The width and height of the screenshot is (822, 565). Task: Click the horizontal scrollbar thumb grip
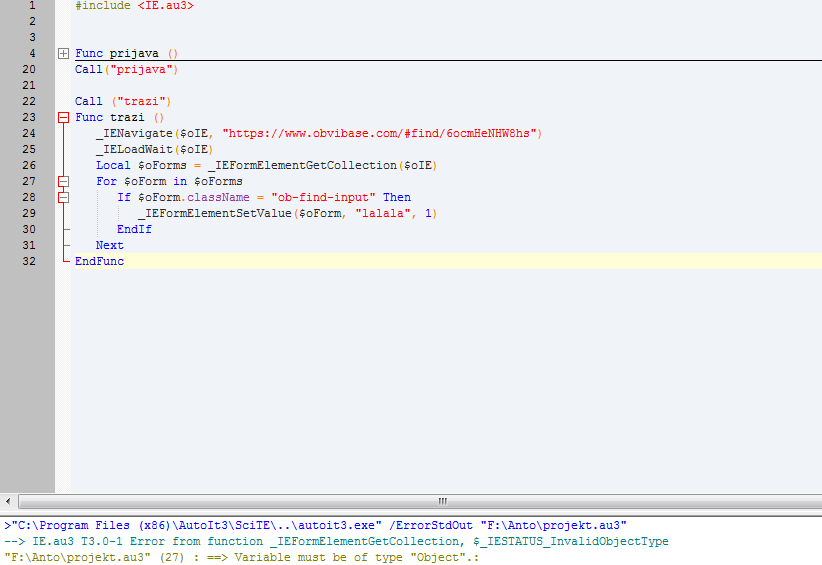[x=442, y=500]
